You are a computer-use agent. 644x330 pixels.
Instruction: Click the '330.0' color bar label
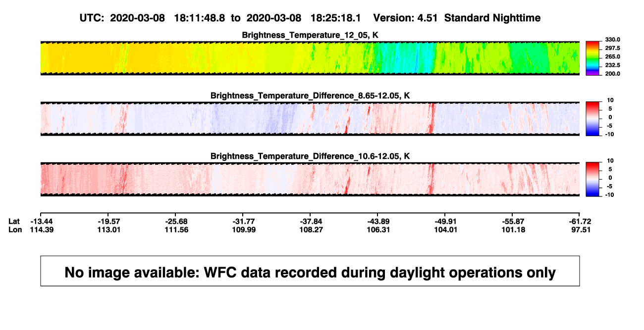pos(612,40)
